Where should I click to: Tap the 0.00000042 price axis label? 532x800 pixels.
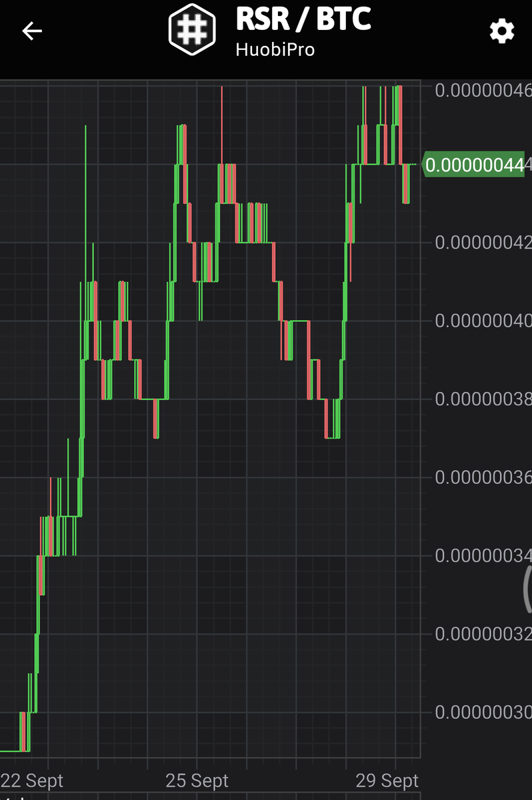[483, 242]
